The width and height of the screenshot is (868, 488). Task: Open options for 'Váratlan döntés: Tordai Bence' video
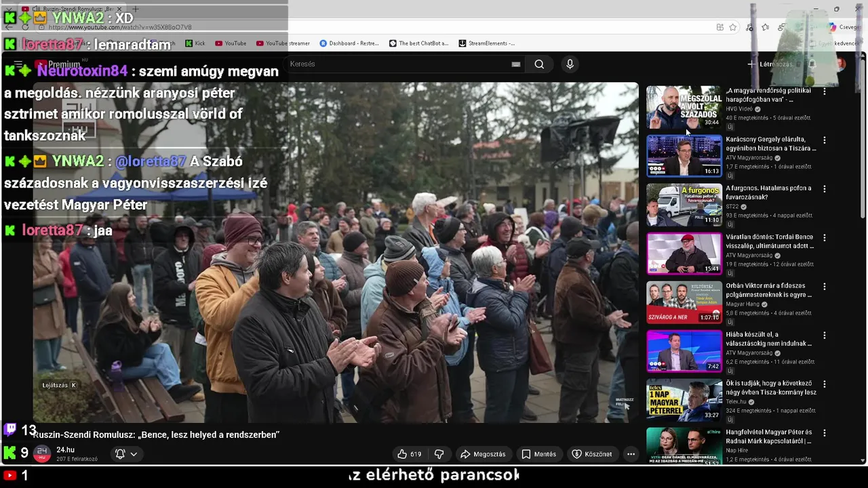tap(825, 238)
